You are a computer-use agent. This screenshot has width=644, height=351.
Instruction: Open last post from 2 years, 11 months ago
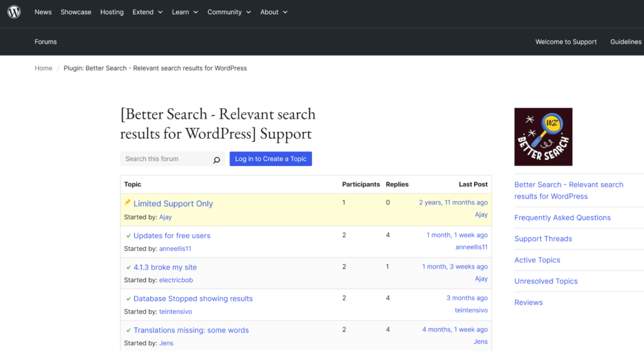(453, 202)
